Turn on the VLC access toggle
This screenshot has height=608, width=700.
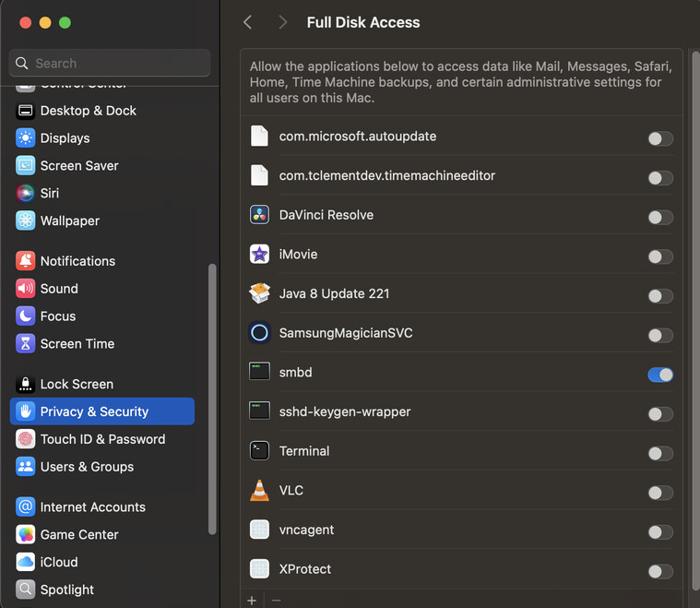(x=660, y=493)
